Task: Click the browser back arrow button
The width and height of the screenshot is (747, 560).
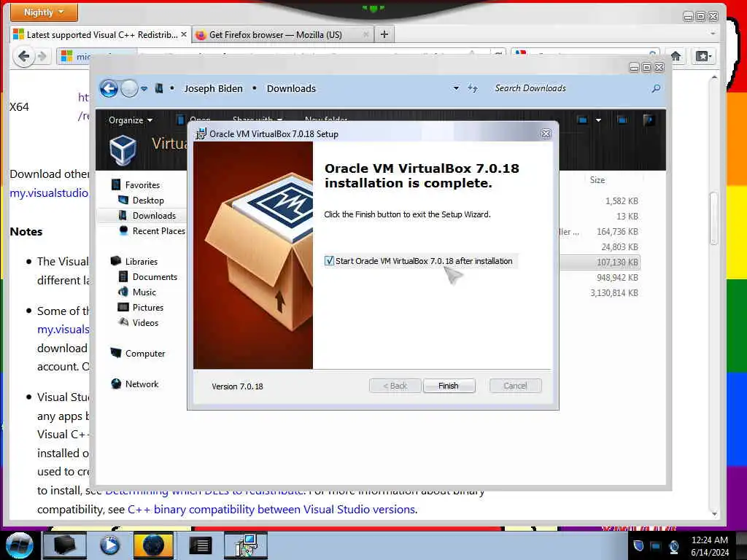Action: (x=24, y=56)
